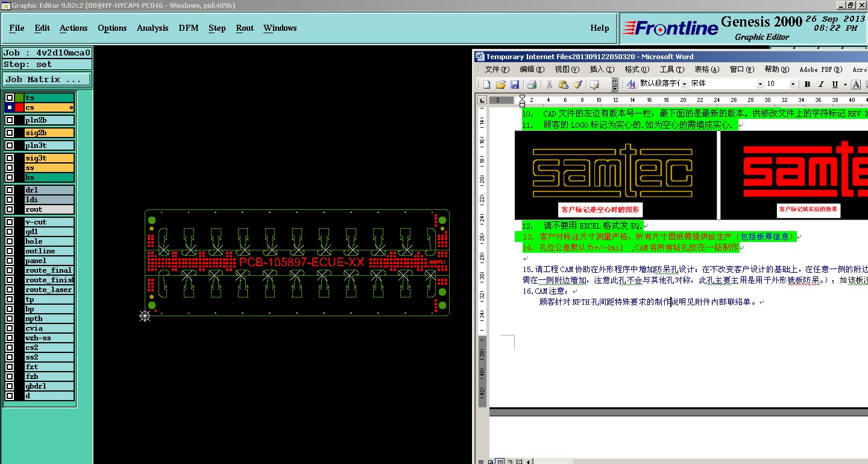
Task: Open the Actions menu in Genesis
Action: (x=74, y=28)
